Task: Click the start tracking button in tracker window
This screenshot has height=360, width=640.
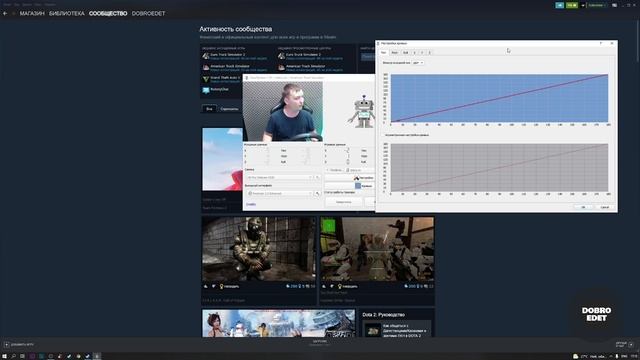Action: [x=343, y=202]
